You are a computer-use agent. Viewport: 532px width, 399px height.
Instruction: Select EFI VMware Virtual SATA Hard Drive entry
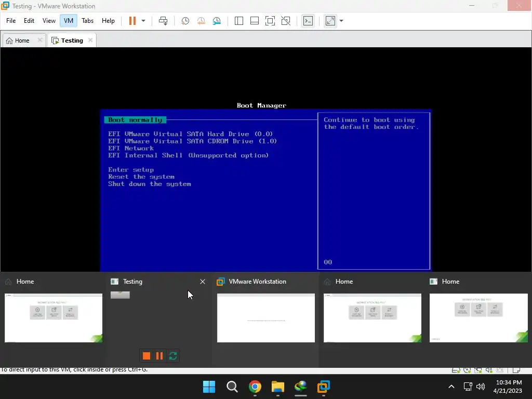tap(190, 134)
